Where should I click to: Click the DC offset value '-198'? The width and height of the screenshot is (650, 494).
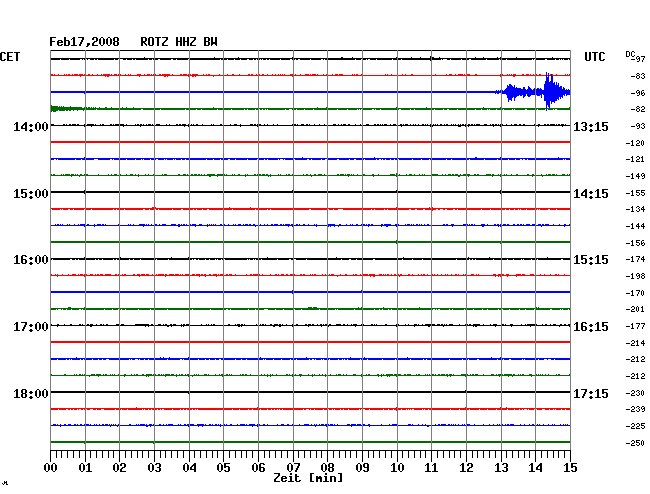(635, 276)
